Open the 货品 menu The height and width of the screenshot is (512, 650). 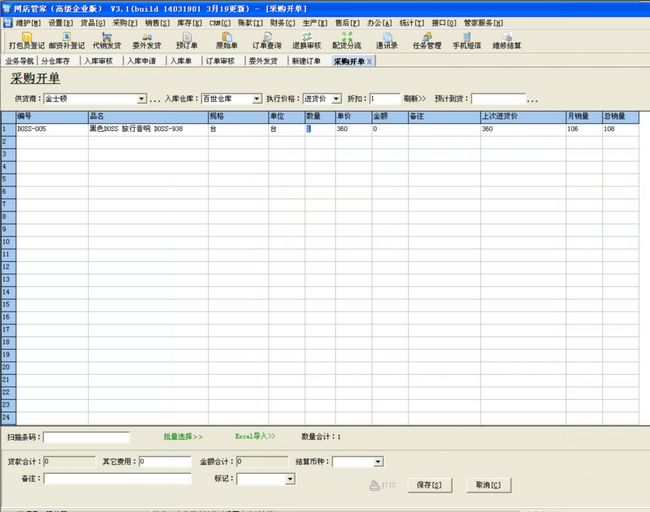(x=93, y=23)
